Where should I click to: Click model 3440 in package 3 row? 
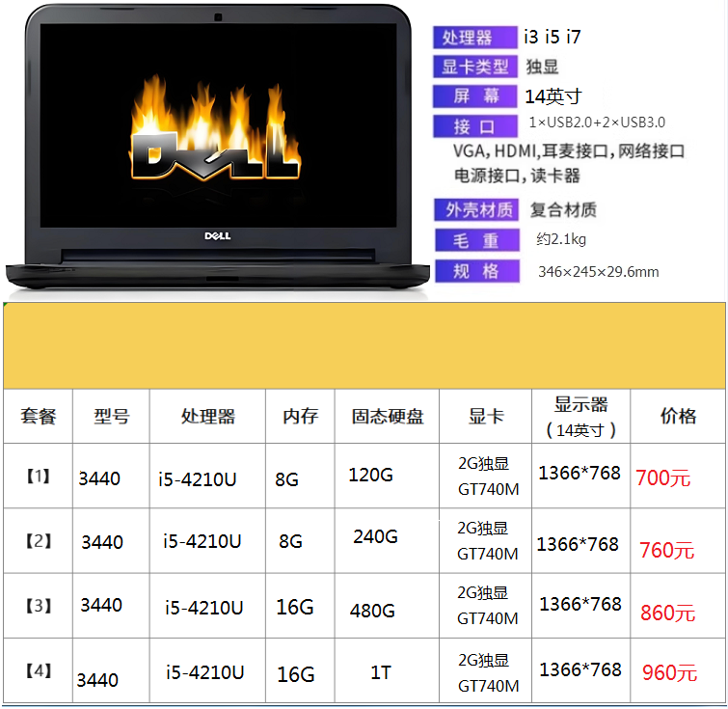coord(101,605)
